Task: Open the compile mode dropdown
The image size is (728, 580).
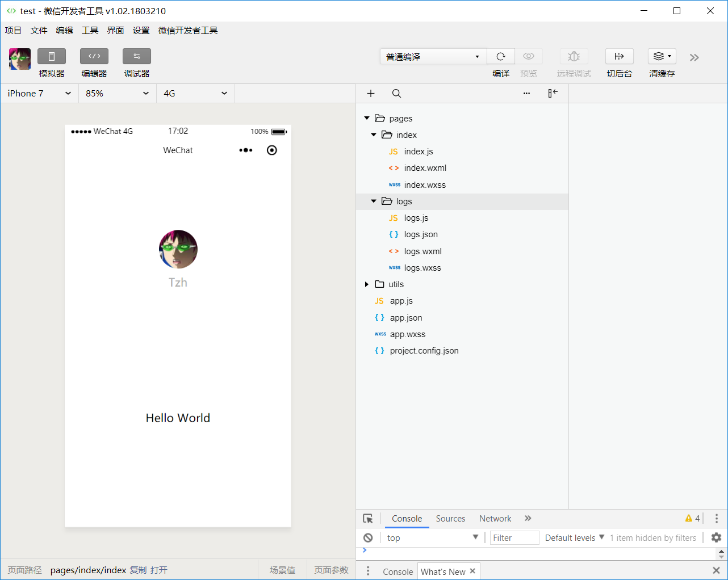Action: [433, 56]
